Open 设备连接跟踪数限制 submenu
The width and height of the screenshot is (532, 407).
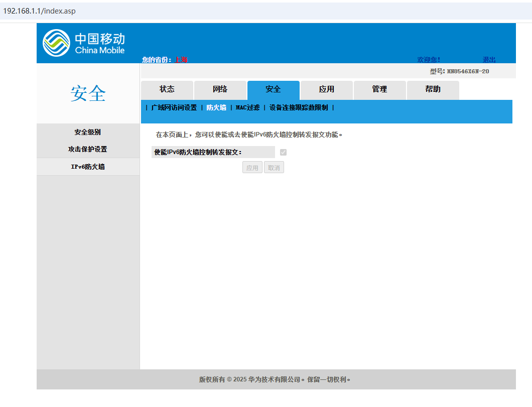pos(299,107)
